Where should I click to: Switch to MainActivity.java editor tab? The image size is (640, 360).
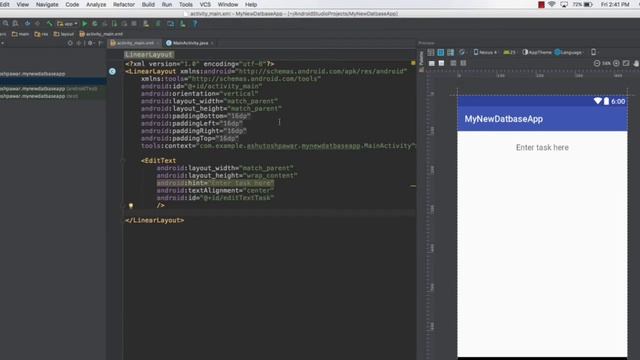point(190,43)
